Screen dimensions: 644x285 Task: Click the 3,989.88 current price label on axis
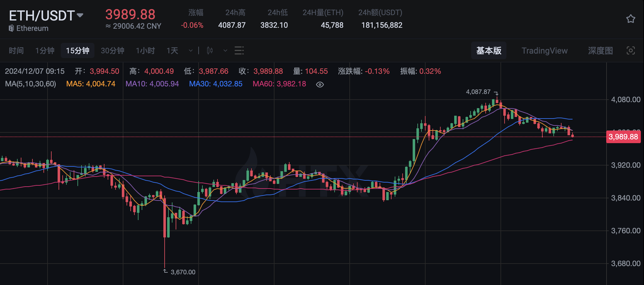pyautogui.click(x=623, y=137)
